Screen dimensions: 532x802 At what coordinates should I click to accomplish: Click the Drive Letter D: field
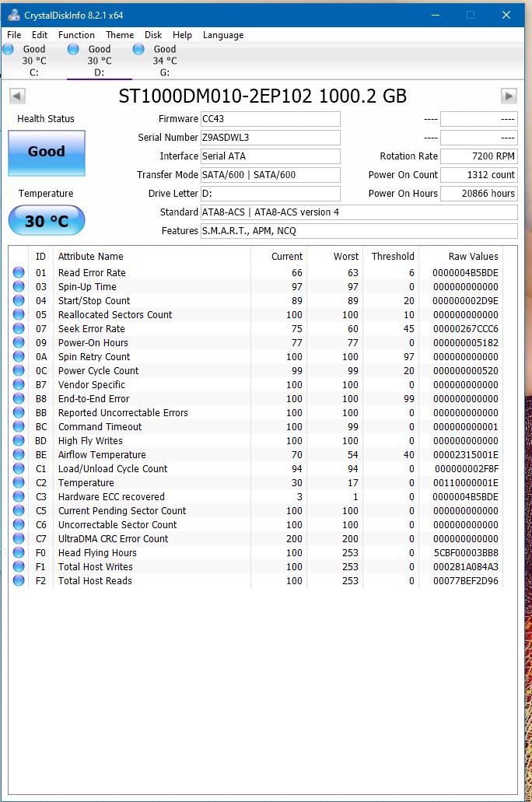[x=271, y=194]
